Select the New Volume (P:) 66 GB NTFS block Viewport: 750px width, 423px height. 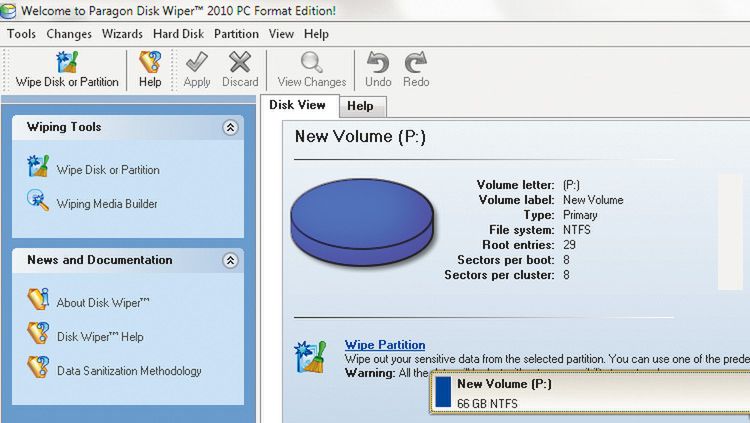(x=591, y=393)
